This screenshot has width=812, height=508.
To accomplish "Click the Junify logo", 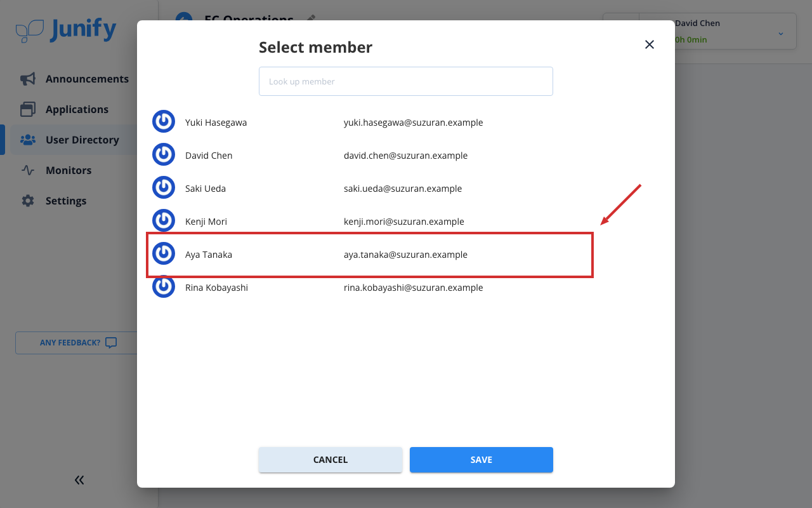I will click(x=66, y=30).
